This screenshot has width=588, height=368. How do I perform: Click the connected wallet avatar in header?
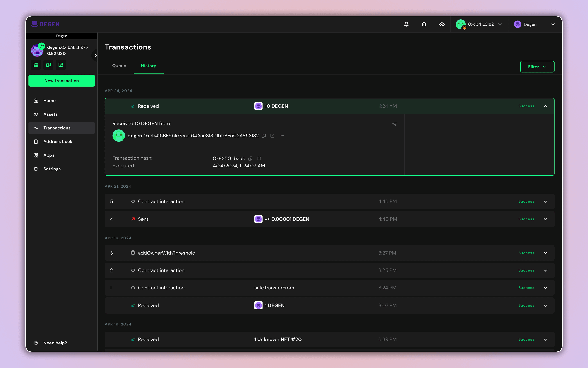tap(460, 24)
